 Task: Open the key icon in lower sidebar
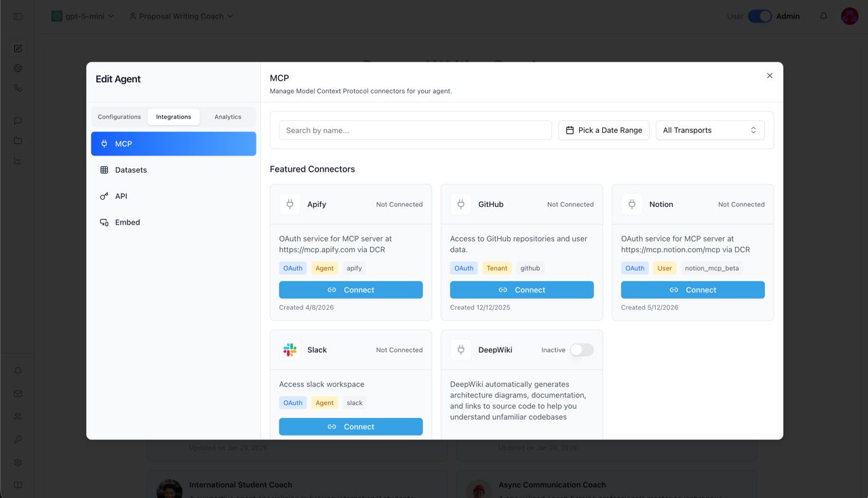coord(18,440)
